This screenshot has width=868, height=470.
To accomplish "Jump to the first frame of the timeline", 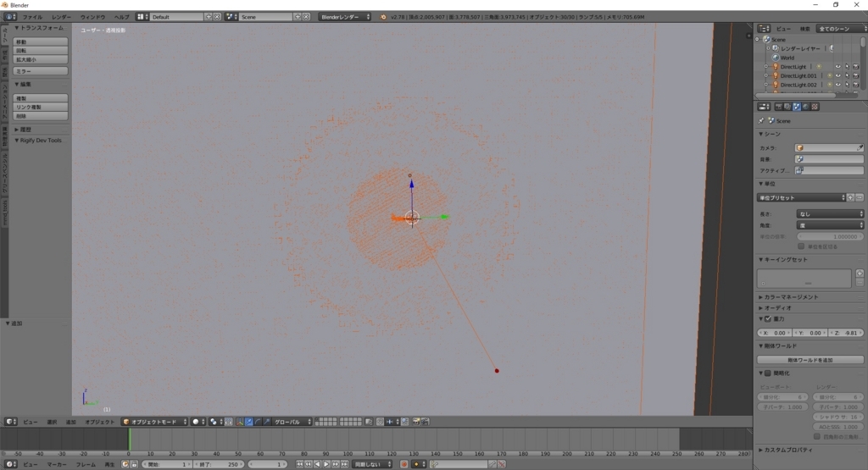I will pyautogui.click(x=299, y=464).
